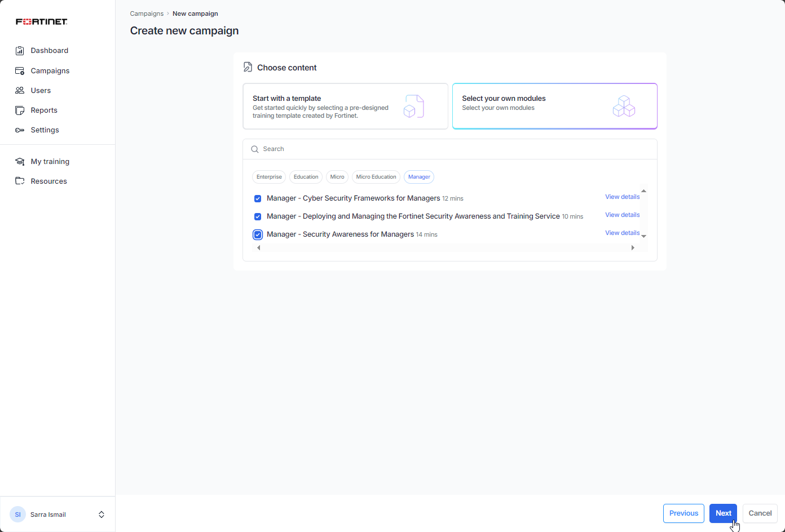785x532 pixels.
Task: Click the horizontal scroll-right arrow
Action: (633, 248)
